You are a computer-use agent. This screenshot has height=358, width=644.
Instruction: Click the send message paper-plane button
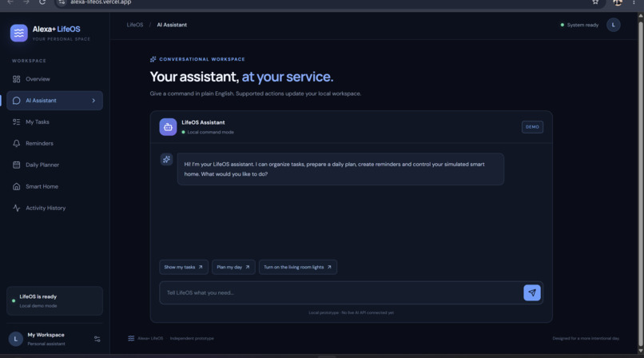[x=532, y=292]
